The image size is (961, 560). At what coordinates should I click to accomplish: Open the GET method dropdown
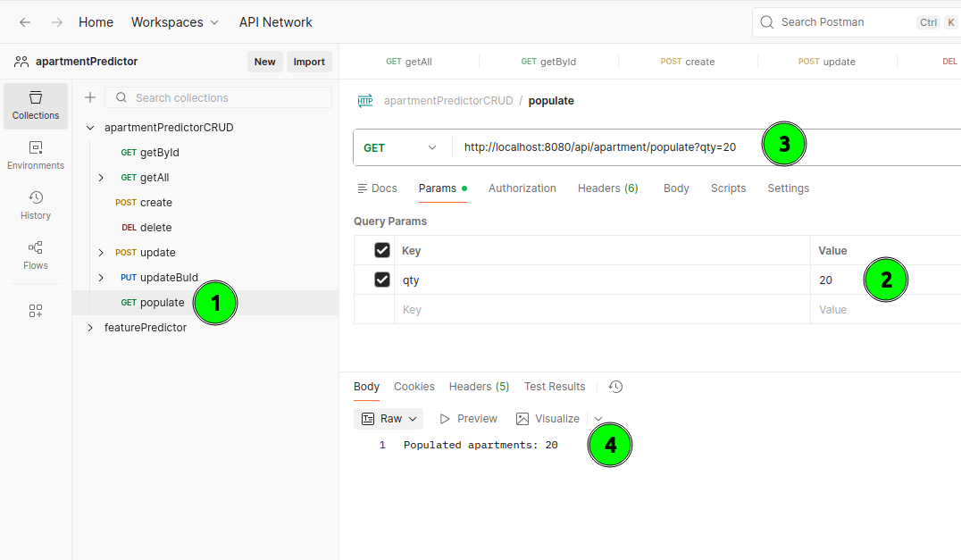click(402, 147)
